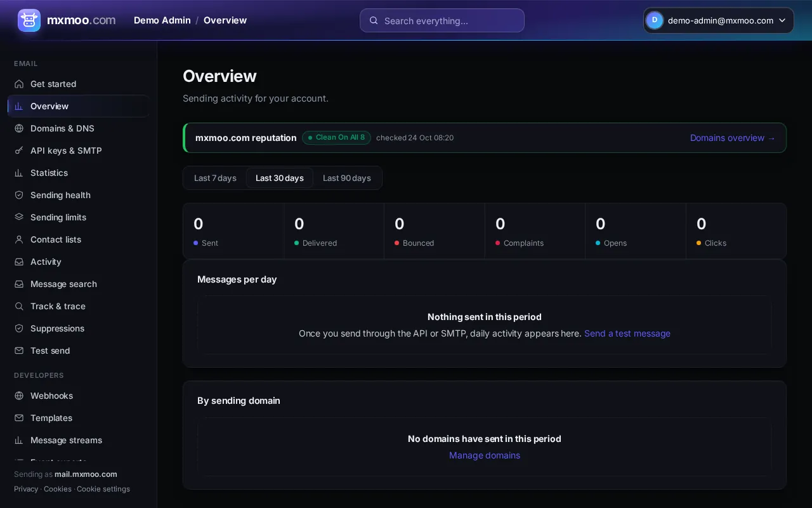Focus the Search everything input field
Image resolution: width=812 pixels, height=508 pixels.
(x=442, y=20)
